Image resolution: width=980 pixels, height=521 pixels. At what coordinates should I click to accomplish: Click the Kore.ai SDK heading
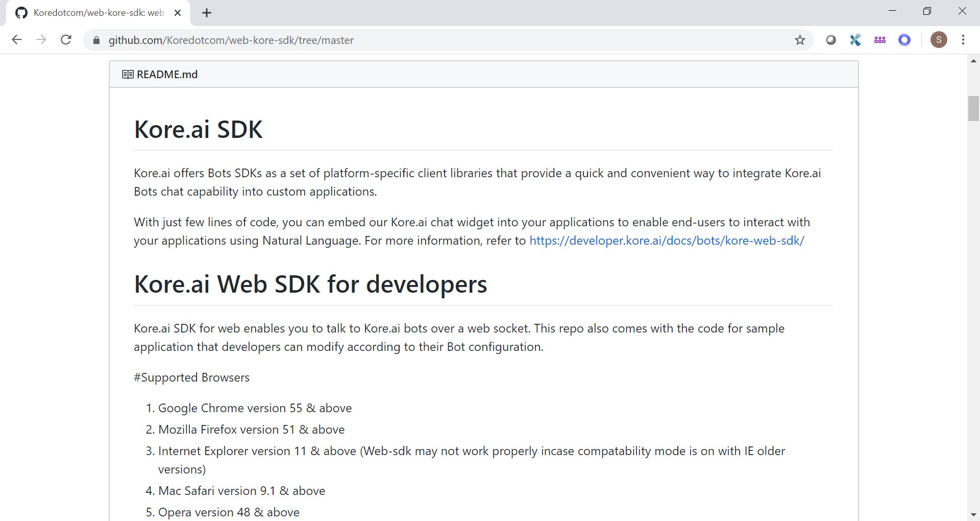point(198,130)
